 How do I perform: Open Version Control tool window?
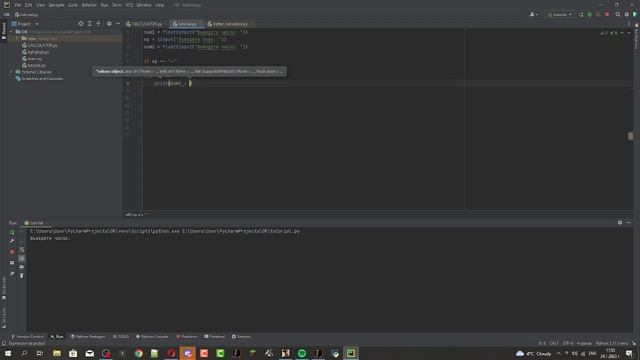pos(27,337)
